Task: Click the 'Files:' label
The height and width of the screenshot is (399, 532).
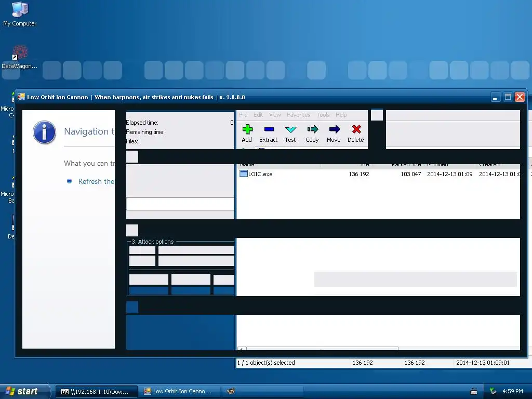Action: pyautogui.click(x=132, y=141)
